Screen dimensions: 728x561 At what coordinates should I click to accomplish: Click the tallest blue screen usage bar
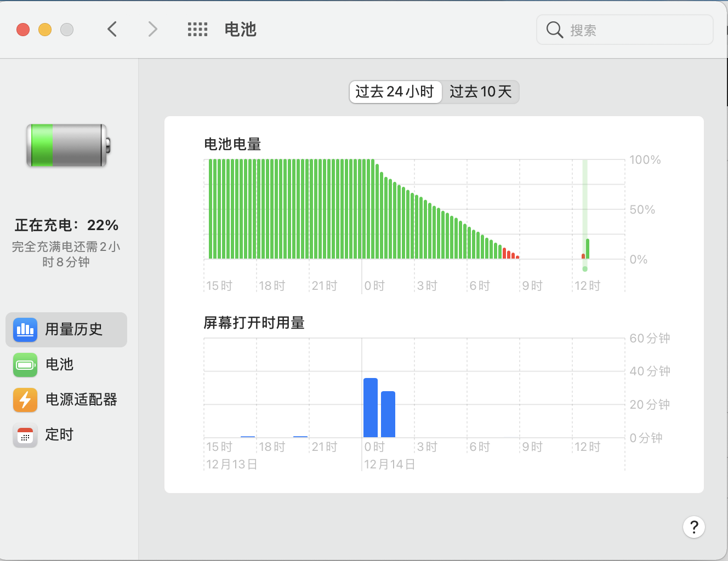pos(371,408)
